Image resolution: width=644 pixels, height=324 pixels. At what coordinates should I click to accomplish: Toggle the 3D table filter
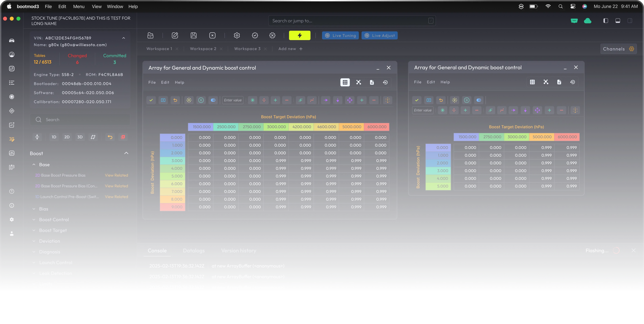(x=80, y=137)
